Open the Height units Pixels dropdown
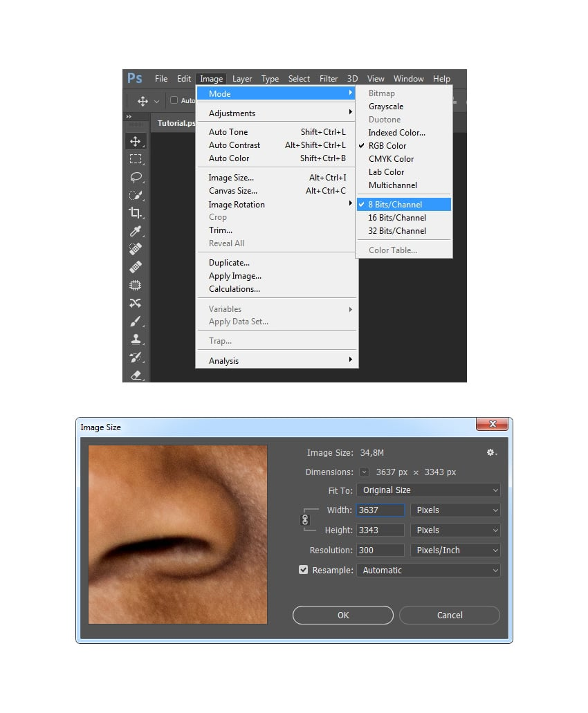The width and height of the screenshot is (588, 713). click(455, 530)
